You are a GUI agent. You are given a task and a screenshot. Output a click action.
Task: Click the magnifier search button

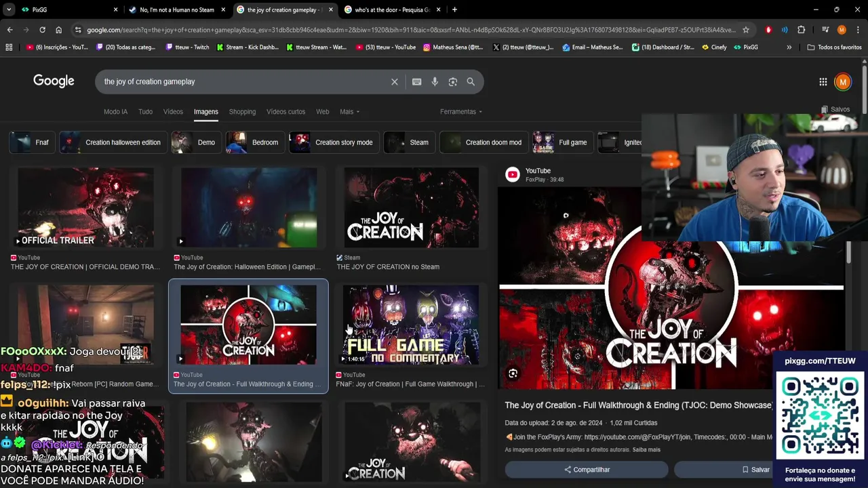tap(471, 82)
